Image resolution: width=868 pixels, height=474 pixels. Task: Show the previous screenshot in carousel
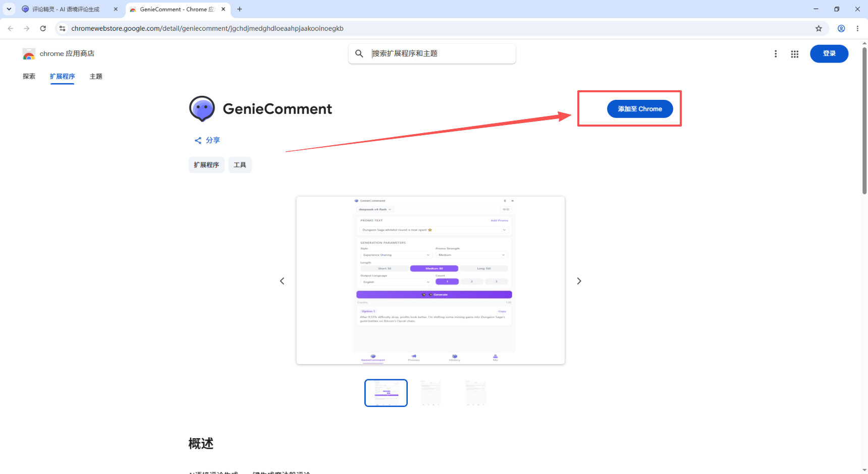pyautogui.click(x=282, y=281)
